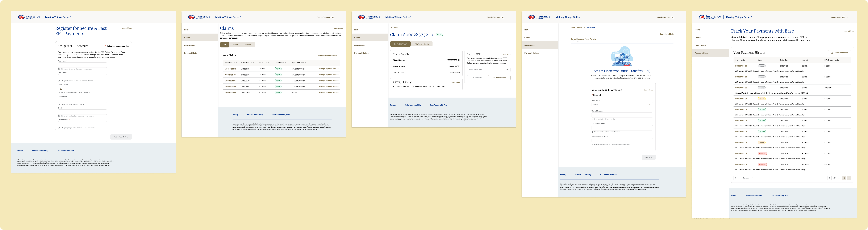Click the info icon under the First Name field
This screenshot has width=868, height=230.
pyautogui.click(x=59, y=69)
